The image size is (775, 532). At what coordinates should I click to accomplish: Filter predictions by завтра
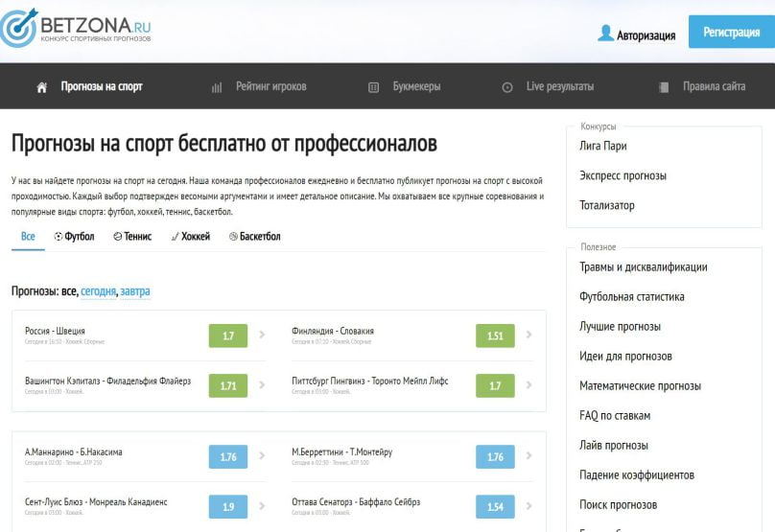coord(135,291)
